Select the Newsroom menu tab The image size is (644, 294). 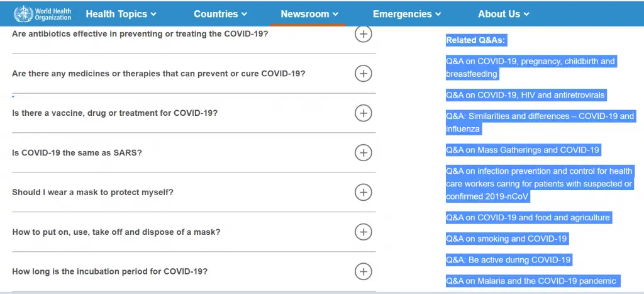tap(309, 14)
